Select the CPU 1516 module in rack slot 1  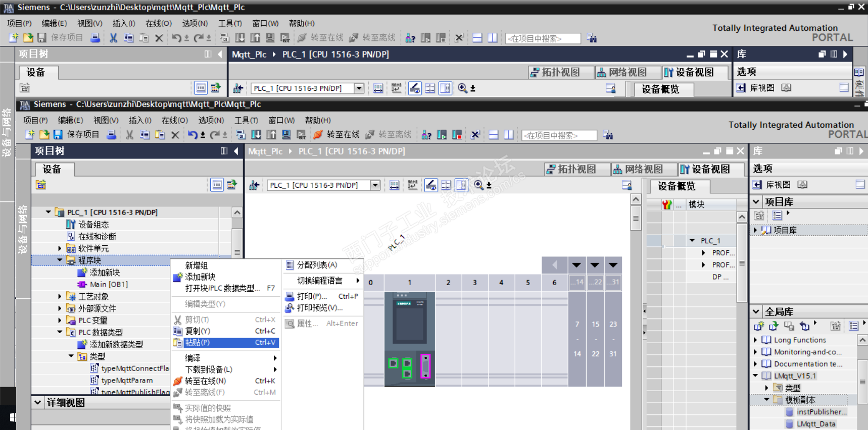[409, 339]
